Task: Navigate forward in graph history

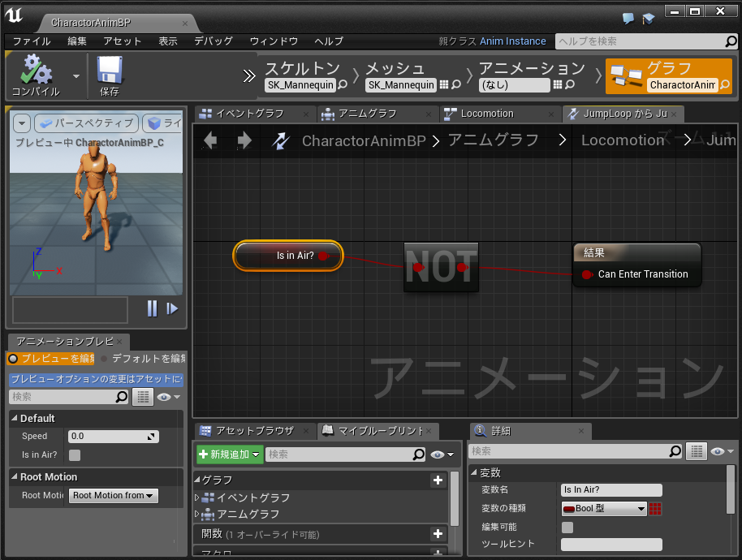Action: [244, 140]
